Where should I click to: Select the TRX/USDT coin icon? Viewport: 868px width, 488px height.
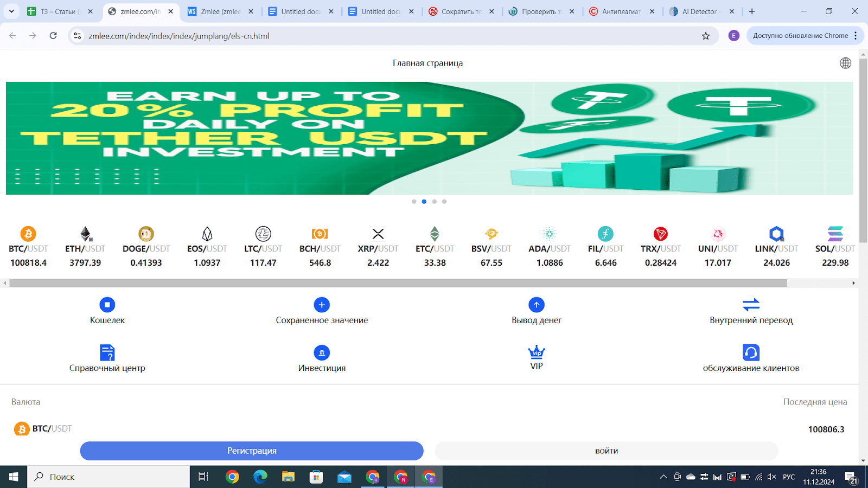pyautogui.click(x=661, y=234)
